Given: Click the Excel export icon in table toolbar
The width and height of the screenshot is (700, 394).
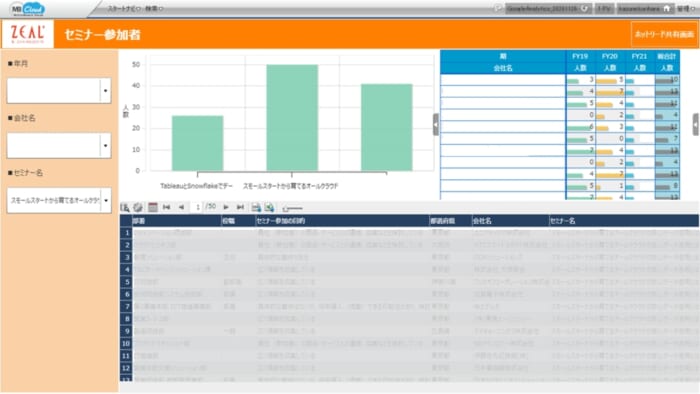Looking at the screenshot, I should pyautogui.click(x=269, y=207).
